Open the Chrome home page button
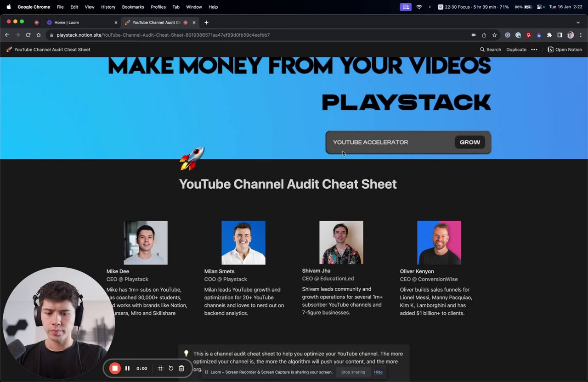The width and height of the screenshot is (588, 382). pyautogui.click(x=39, y=35)
